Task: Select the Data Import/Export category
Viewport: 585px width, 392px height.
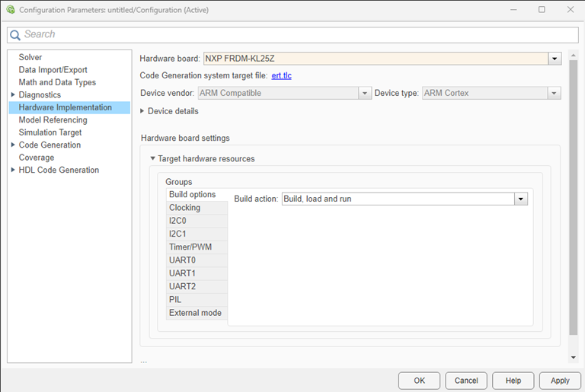Action: 53,70
